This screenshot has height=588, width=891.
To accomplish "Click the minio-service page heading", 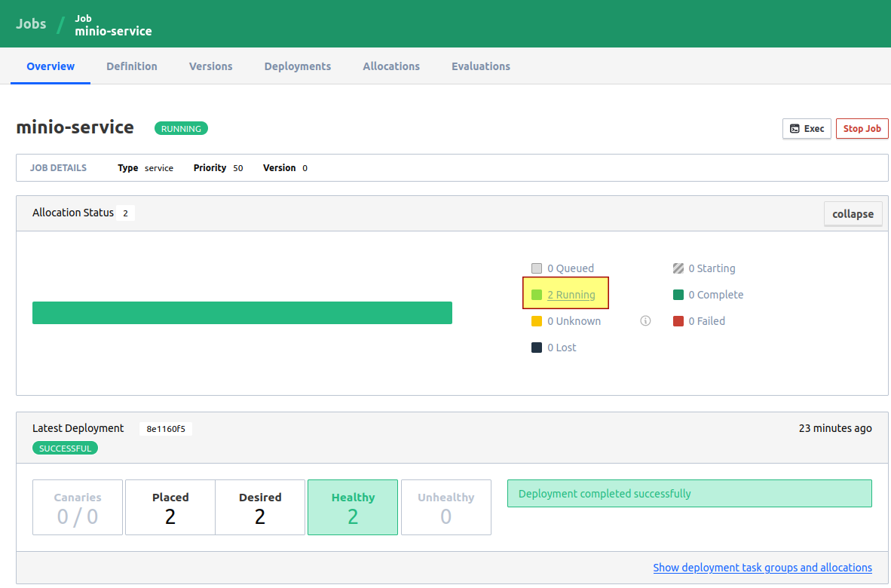I will (75, 127).
